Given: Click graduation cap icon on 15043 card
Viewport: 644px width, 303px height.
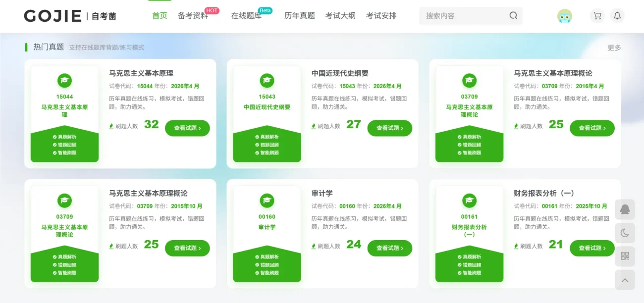Looking at the screenshot, I should [267, 80].
